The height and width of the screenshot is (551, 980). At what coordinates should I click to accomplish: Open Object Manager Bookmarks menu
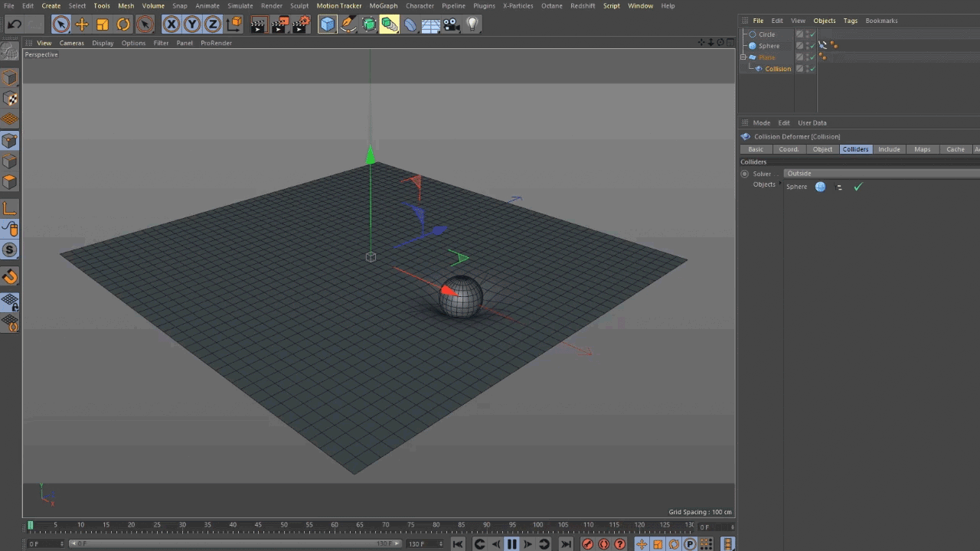tap(881, 21)
